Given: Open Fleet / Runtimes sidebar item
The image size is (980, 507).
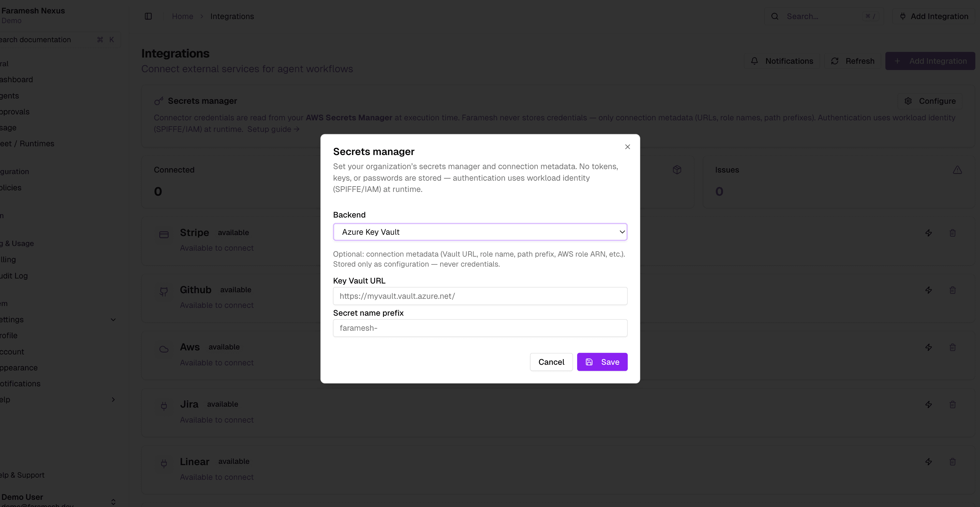Looking at the screenshot, I should (27, 144).
